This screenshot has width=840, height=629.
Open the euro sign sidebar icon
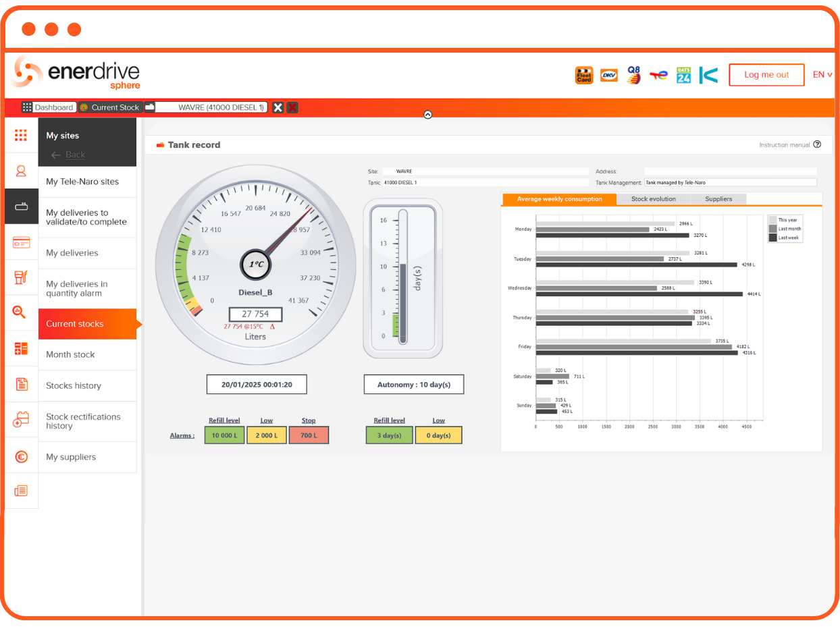pyautogui.click(x=21, y=457)
